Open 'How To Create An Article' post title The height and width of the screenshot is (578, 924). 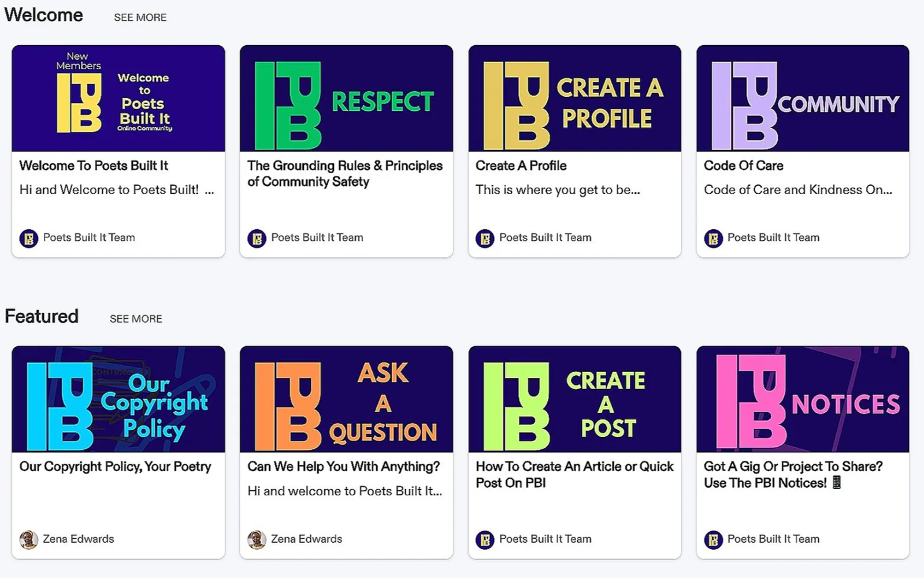(574, 475)
